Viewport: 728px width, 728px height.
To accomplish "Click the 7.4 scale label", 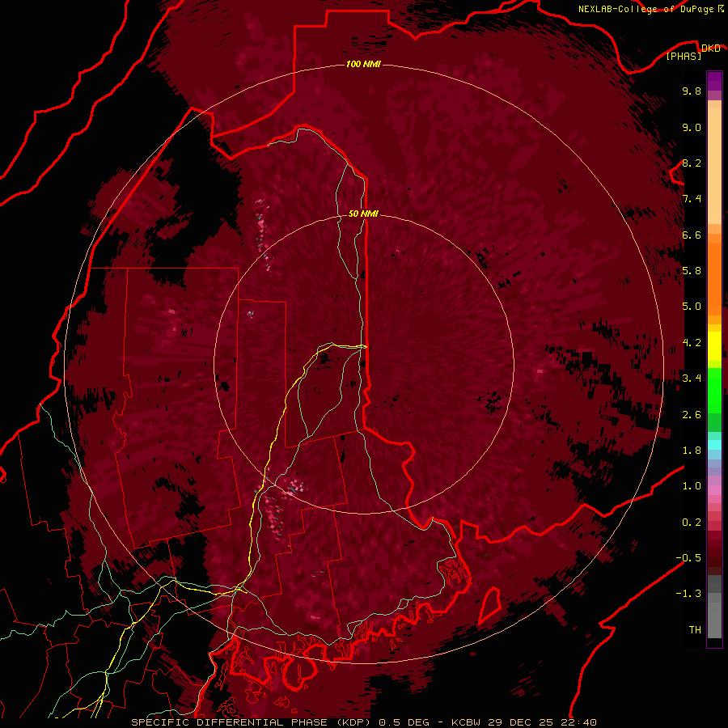I will [692, 199].
